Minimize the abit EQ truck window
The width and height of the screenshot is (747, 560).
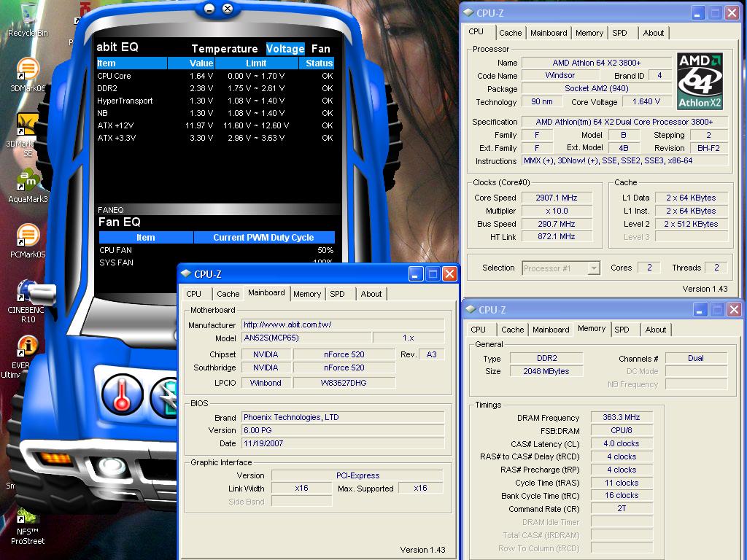tap(209, 9)
